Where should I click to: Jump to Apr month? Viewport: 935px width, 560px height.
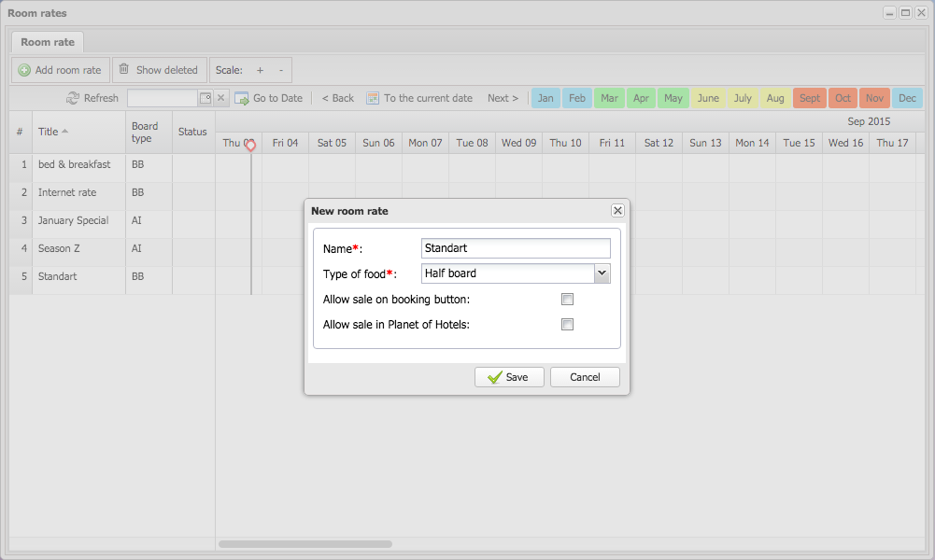point(641,98)
